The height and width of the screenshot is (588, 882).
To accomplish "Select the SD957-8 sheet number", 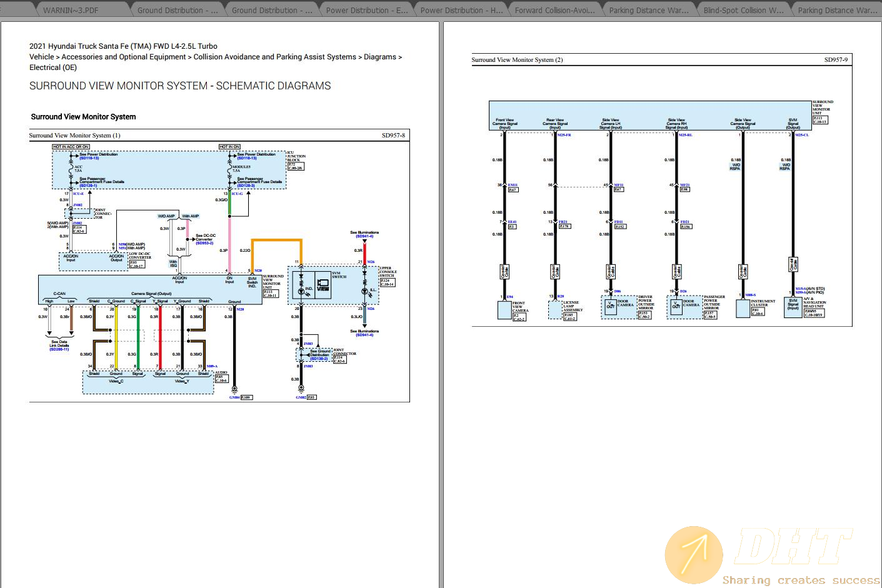I will pos(393,136).
